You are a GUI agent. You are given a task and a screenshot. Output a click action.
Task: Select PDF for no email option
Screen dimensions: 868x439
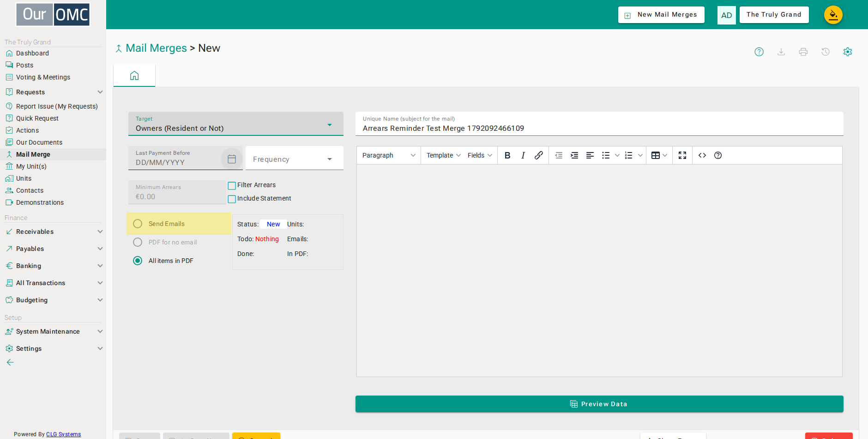(x=138, y=242)
